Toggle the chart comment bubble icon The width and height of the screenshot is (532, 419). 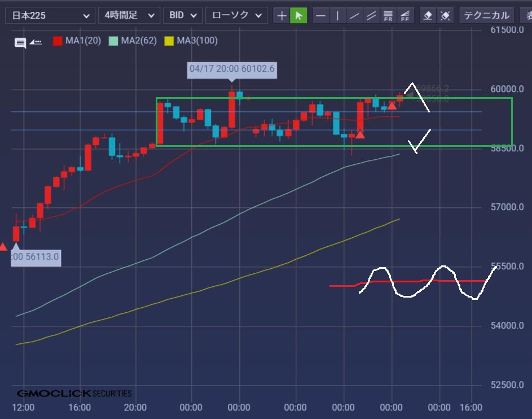click(x=20, y=42)
